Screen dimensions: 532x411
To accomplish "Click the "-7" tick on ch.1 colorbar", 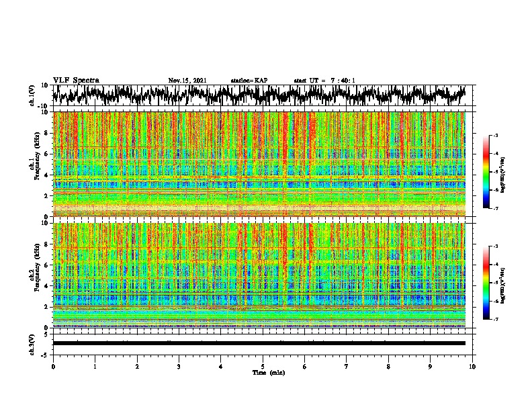I will click(495, 208).
